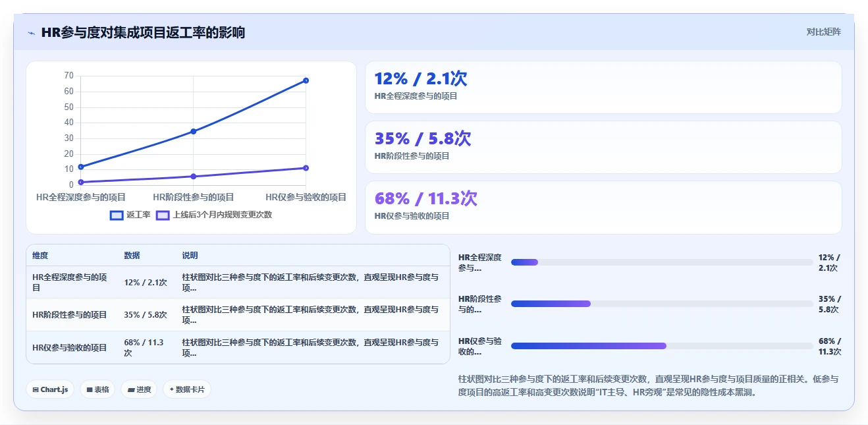Click the HR全程深度参与 progress bar

click(x=662, y=262)
